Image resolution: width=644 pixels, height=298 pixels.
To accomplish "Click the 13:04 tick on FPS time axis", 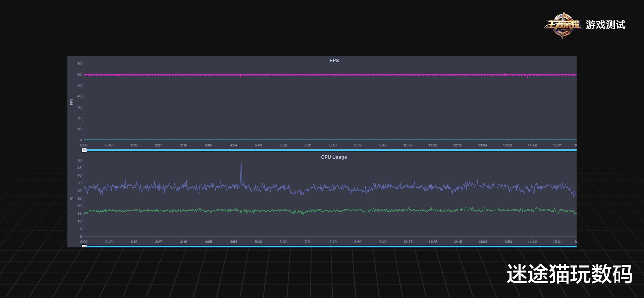I will tap(482, 145).
